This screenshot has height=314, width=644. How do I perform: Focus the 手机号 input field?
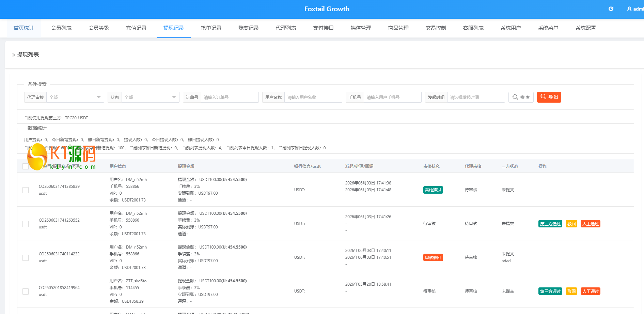pos(393,97)
